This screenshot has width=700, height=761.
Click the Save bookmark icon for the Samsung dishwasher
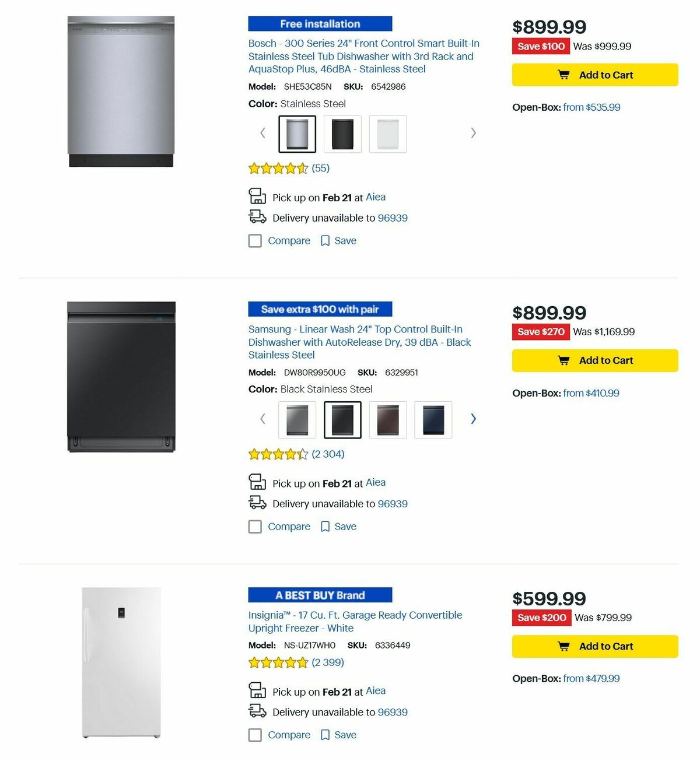pos(325,526)
